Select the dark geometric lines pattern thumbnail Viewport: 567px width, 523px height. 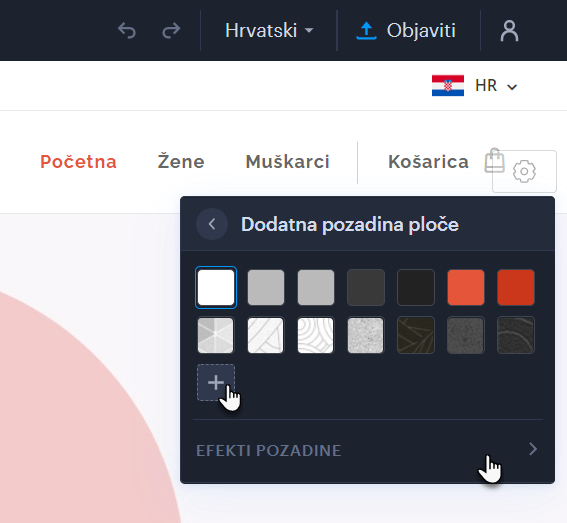click(x=416, y=335)
